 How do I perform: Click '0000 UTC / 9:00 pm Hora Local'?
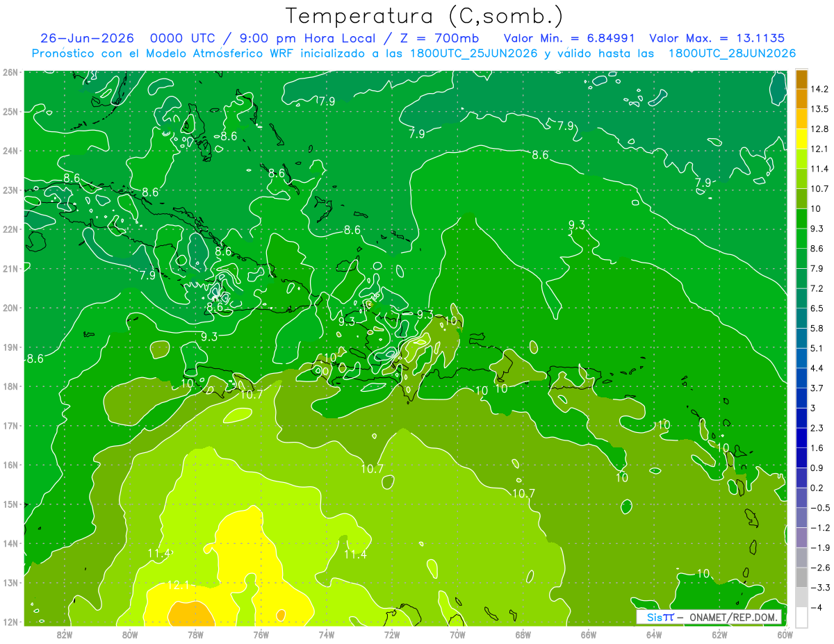tap(263, 38)
